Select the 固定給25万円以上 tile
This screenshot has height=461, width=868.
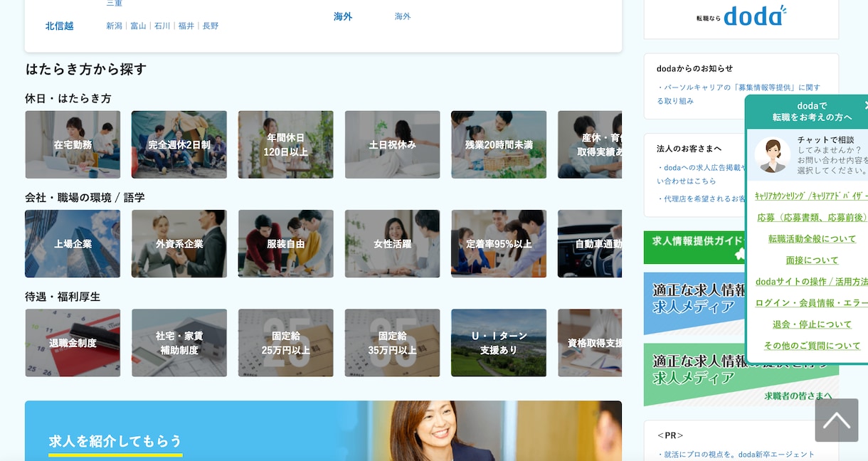pyautogui.click(x=286, y=343)
